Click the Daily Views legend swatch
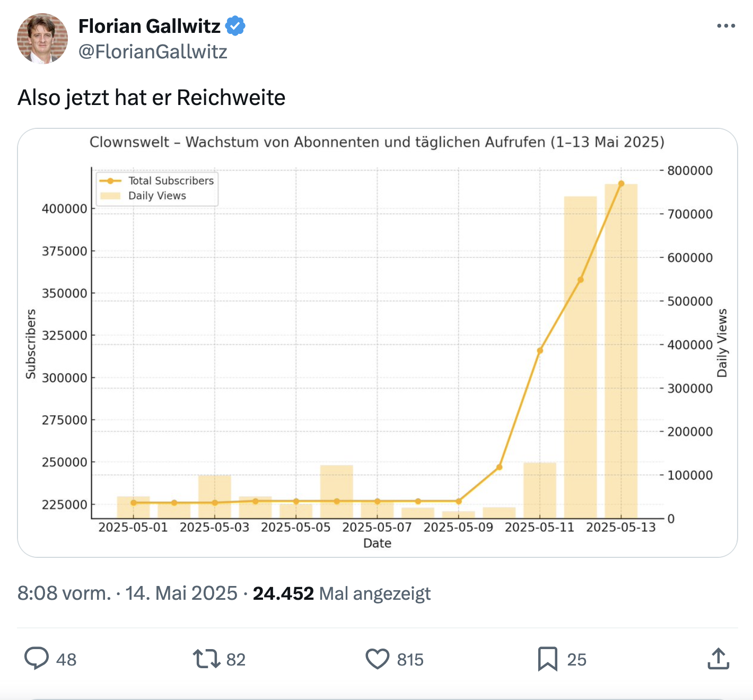 tap(110, 196)
